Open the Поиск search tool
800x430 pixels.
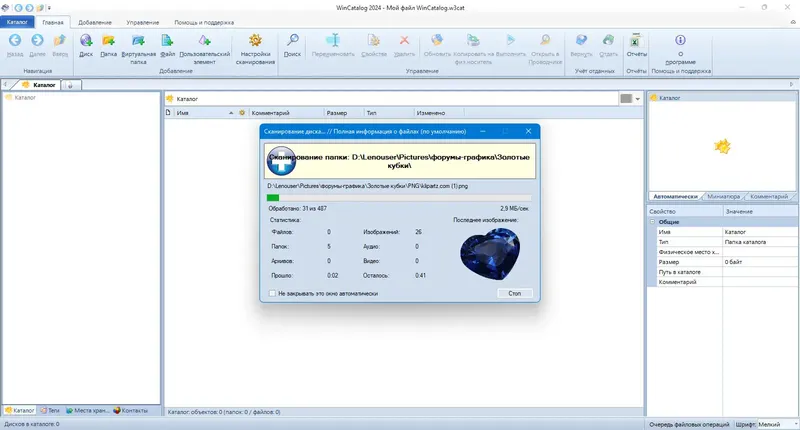coord(292,40)
